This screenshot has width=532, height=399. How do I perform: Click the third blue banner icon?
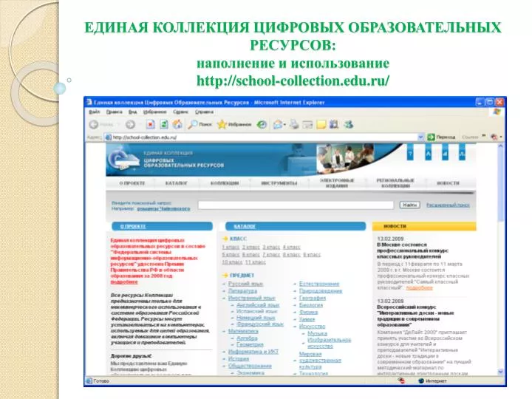445,154
